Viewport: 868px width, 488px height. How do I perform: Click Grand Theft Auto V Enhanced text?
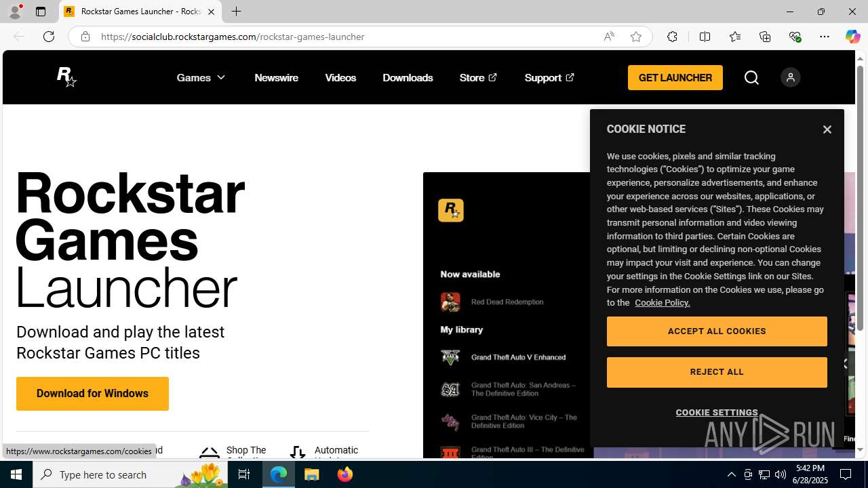[x=518, y=357]
